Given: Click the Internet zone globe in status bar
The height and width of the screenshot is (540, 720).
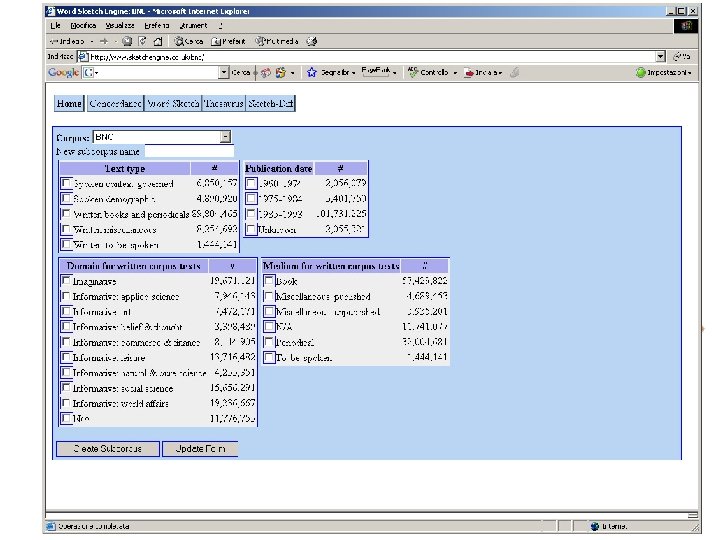Looking at the screenshot, I should 595,526.
